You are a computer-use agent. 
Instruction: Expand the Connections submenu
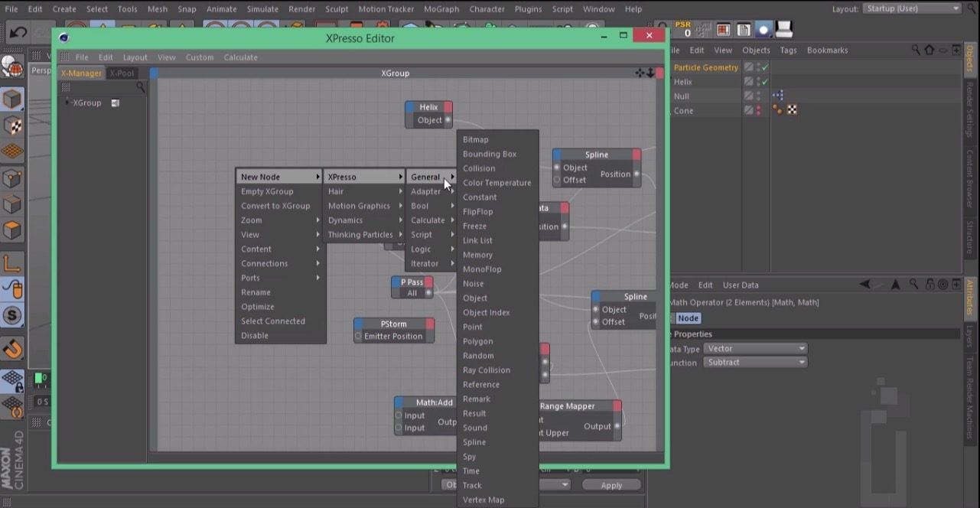click(281, 263)
